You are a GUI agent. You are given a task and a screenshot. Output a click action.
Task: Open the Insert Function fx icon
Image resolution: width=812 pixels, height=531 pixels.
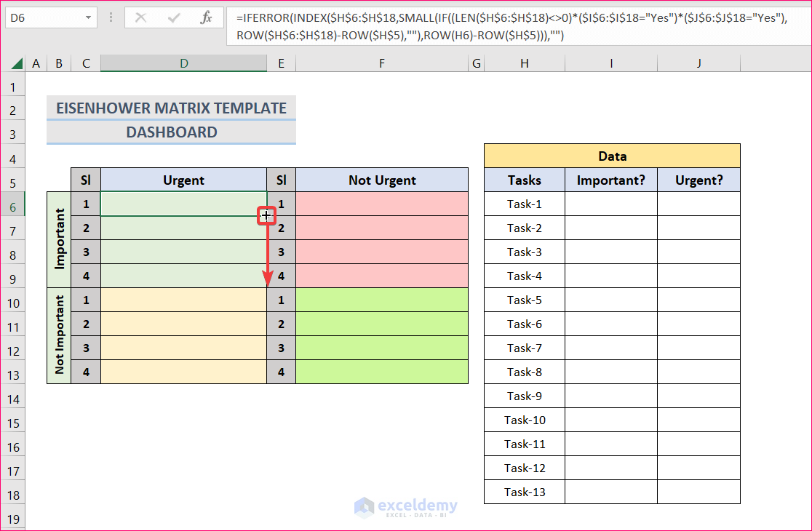click(x=206, y=18)
